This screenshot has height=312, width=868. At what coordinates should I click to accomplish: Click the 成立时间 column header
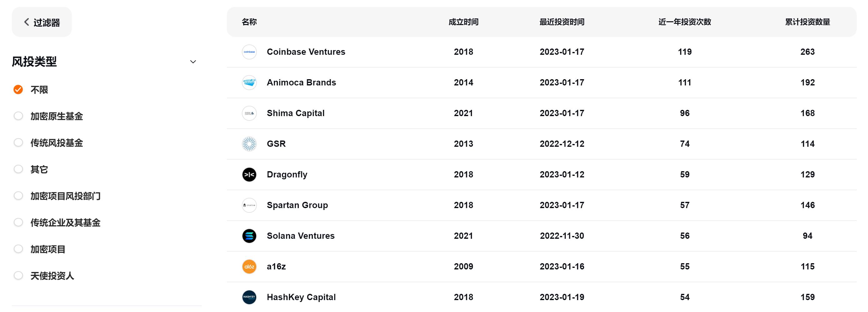click(x=463, y=22)
